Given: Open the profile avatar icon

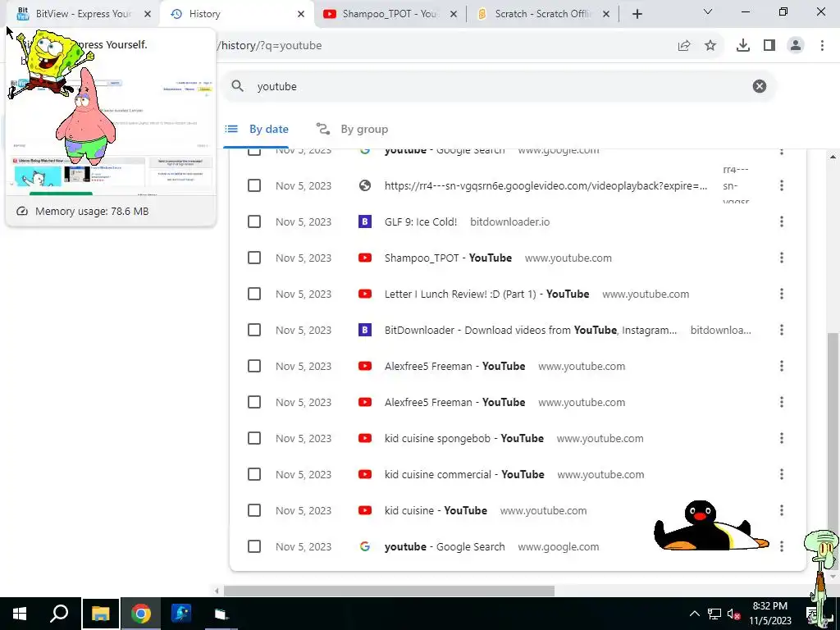Looking at the screenshot, I should (796, 46).
